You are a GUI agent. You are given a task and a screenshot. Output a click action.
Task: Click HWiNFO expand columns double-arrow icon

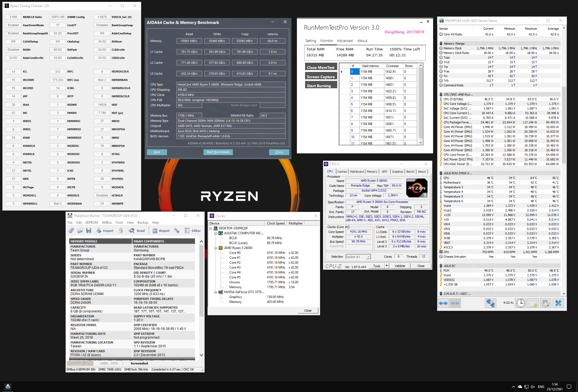(x=443, y=303)
